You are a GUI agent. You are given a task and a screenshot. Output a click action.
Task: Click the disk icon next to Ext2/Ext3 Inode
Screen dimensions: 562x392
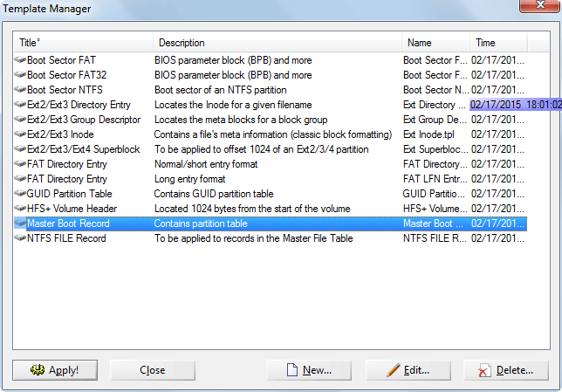coord(20,134)
